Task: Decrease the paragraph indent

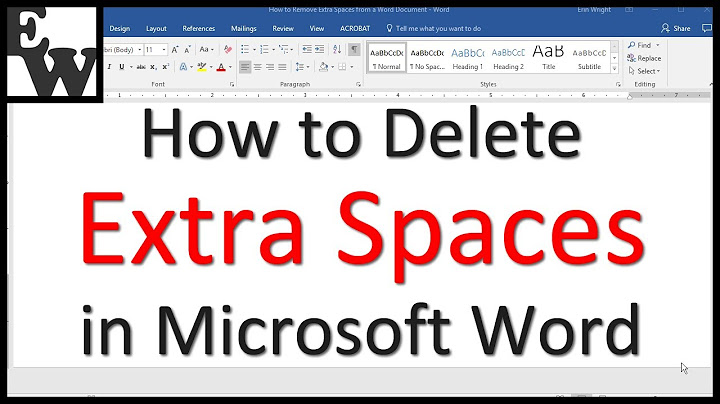Action: [x=307, y=50]
